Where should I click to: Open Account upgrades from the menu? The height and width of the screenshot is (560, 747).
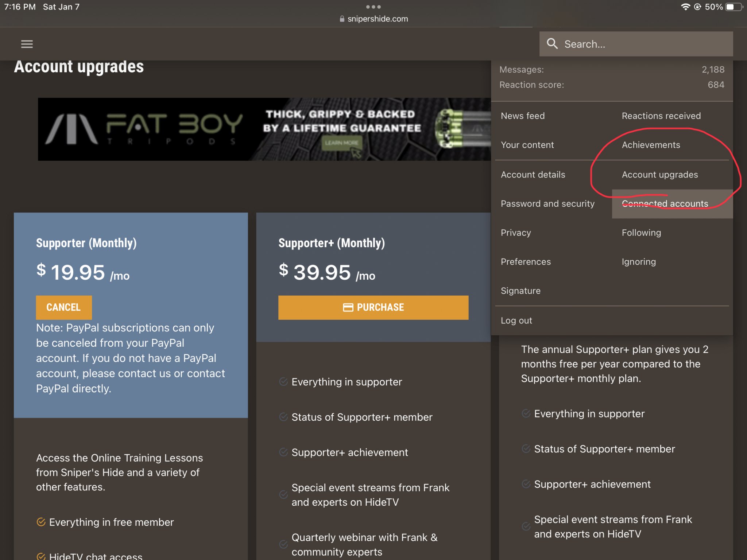[659, 175]
